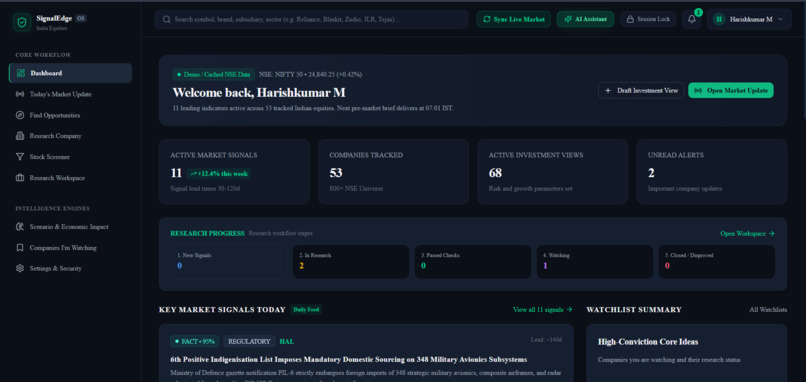Click the sparkle icon in AI Assistant
The width and height of the screenshot is (806, 382).
coord(567,19)
